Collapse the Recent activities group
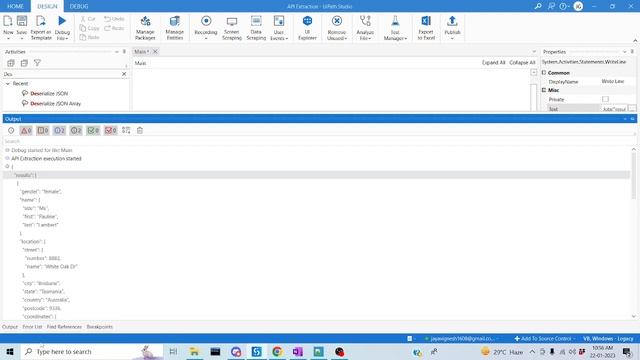 coord(8,84)
